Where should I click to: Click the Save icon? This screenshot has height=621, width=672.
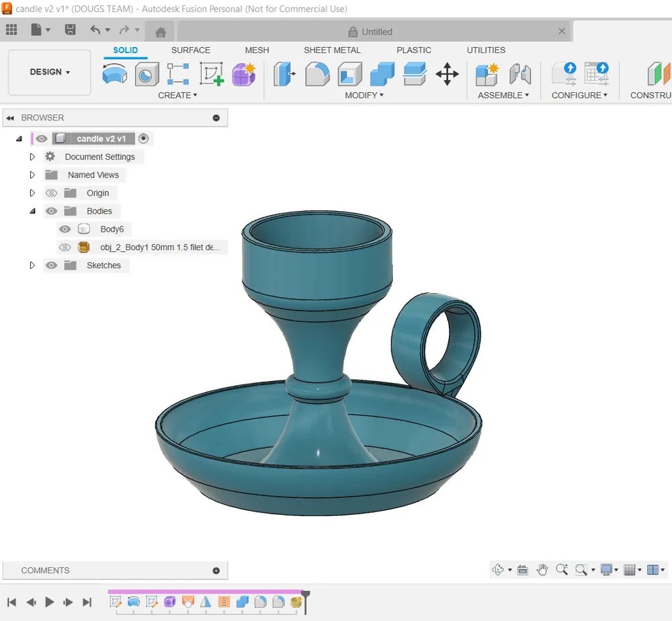coord(70,30)
